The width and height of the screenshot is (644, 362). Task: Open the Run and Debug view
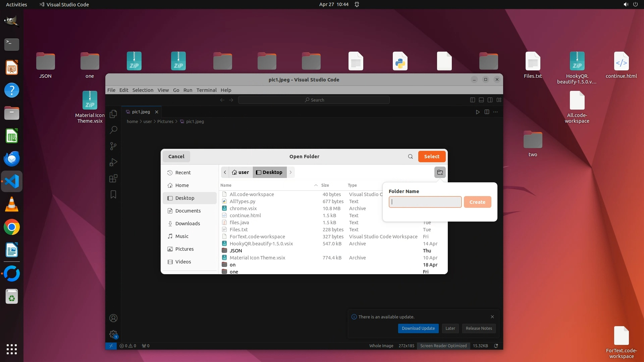(113, 162)
